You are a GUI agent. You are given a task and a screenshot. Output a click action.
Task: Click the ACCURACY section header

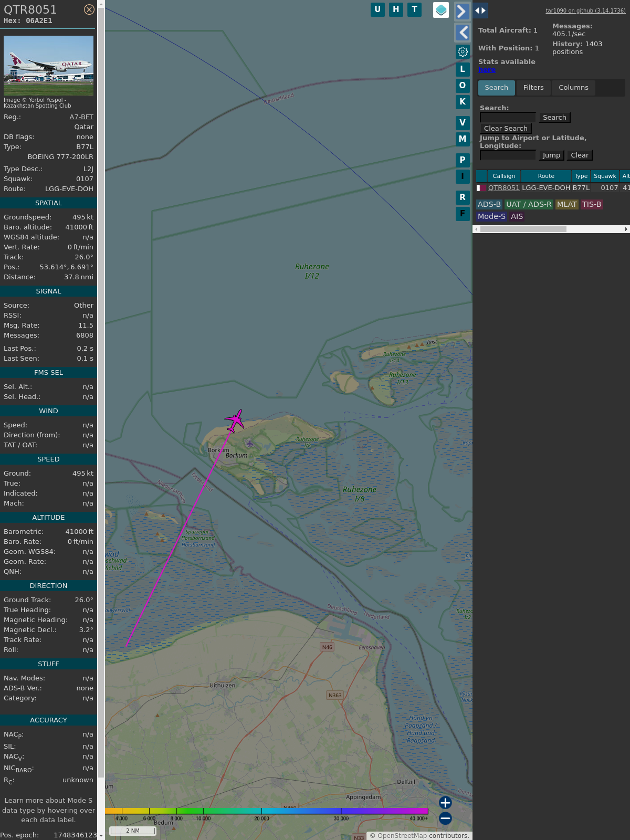[48, 720]
